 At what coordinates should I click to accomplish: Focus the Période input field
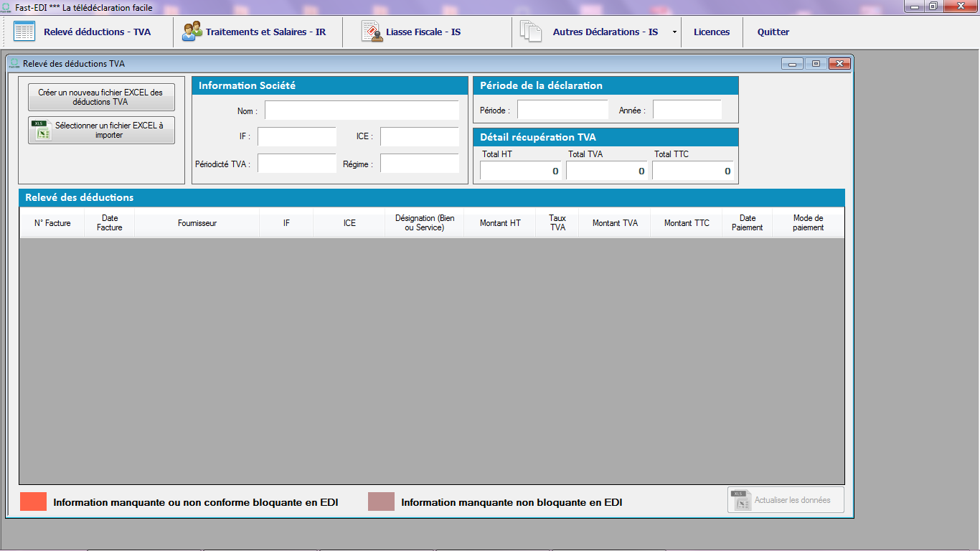(x=562, y=110)
